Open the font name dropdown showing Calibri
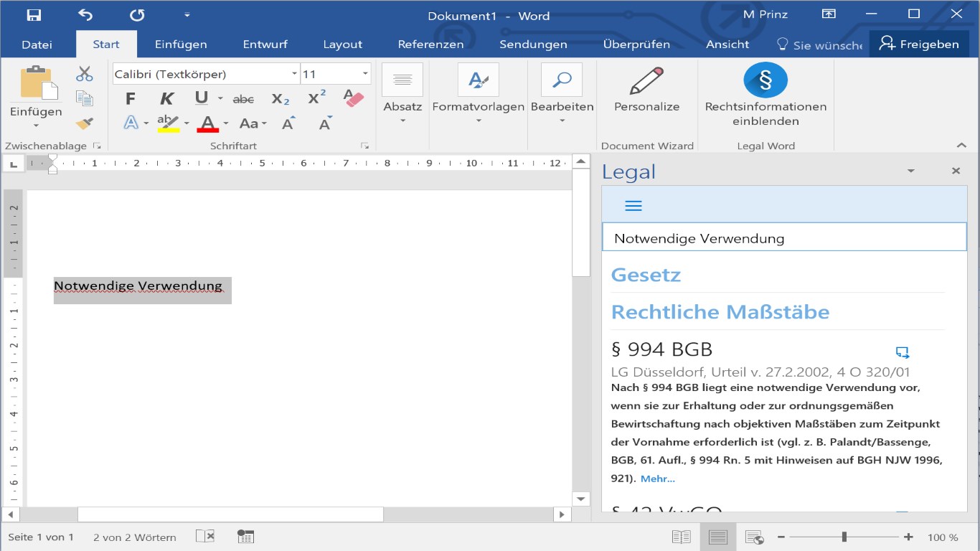Image resolution: width=980 pixels, height=551 pixels. pyautogui.click(x=294, y=74)
